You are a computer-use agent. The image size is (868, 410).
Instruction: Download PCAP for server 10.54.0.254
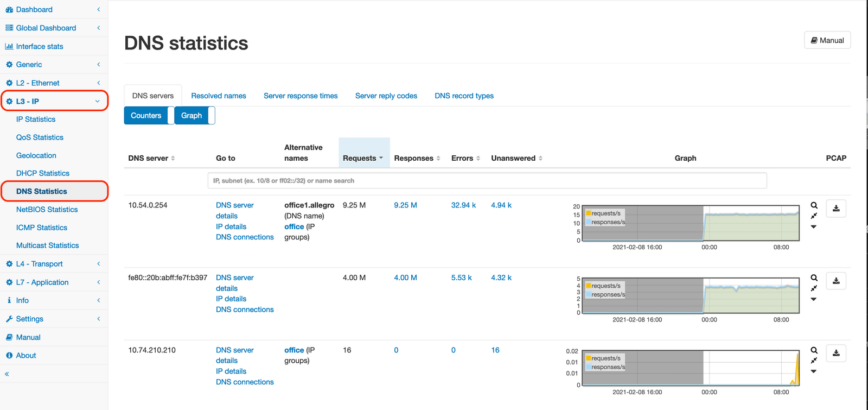836,209
